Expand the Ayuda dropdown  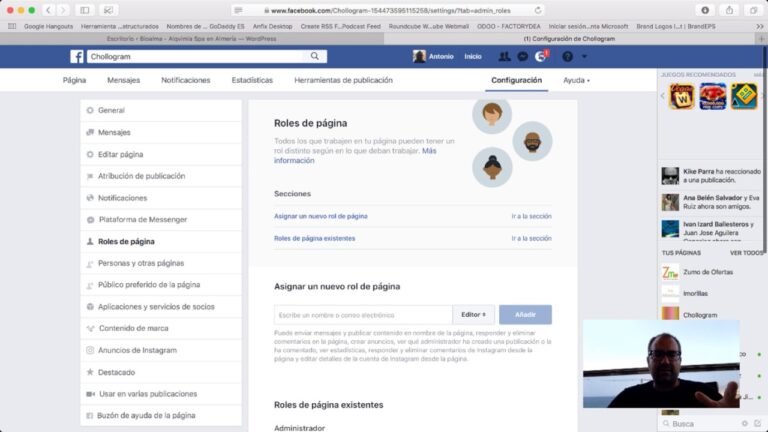(x=576, y=80)
